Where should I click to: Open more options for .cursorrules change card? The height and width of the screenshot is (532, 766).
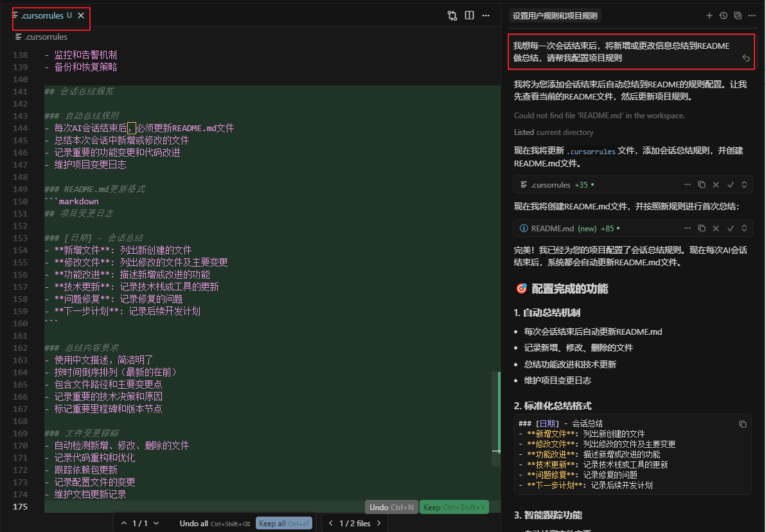[x=688, y=184]
